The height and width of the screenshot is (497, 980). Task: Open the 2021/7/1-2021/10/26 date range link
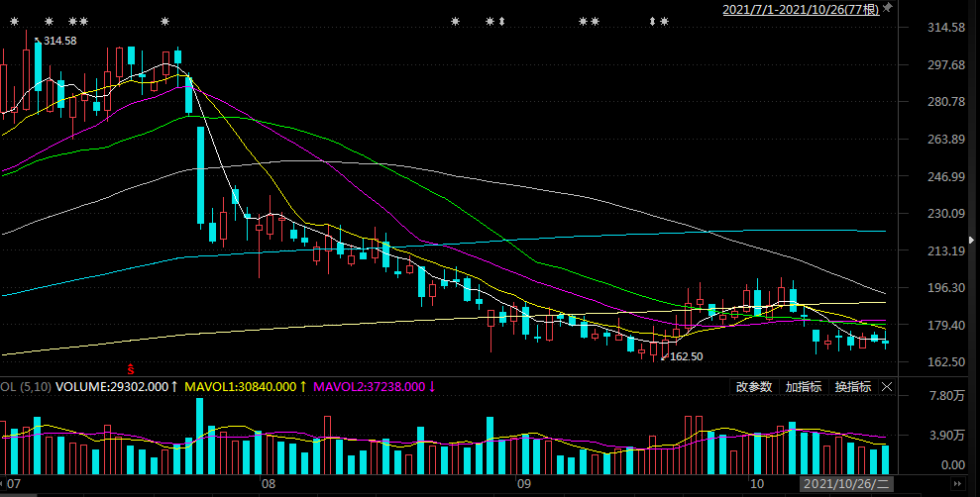tap(801, 9)
